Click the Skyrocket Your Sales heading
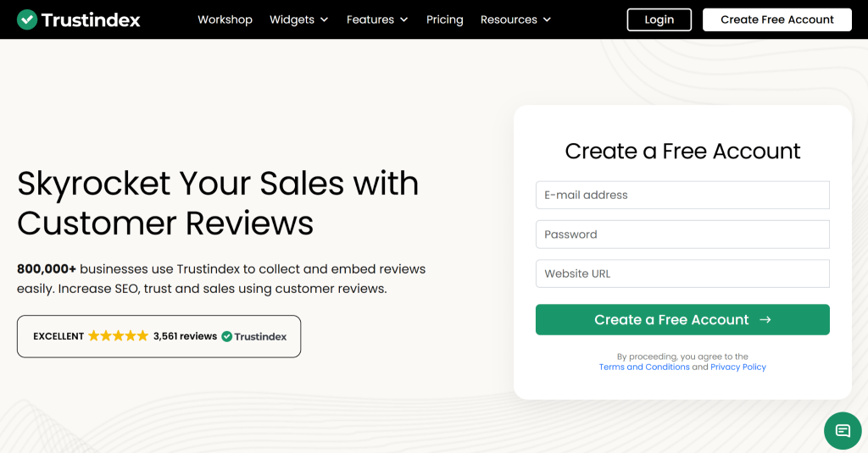The image size is (868, 453). point(218,203)
